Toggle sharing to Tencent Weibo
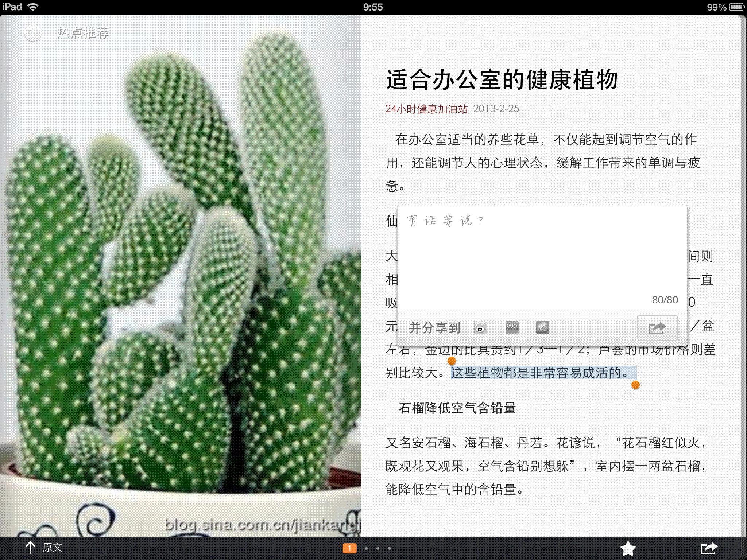This screenshot has height=560, width=747. [512, 327]
